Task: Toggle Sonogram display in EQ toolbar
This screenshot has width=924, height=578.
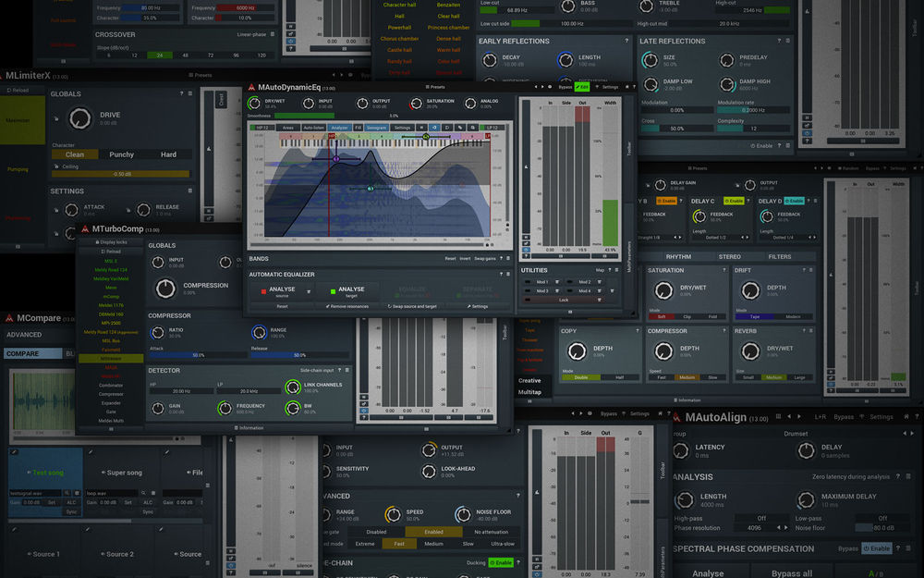Action: tap(377, 128)
